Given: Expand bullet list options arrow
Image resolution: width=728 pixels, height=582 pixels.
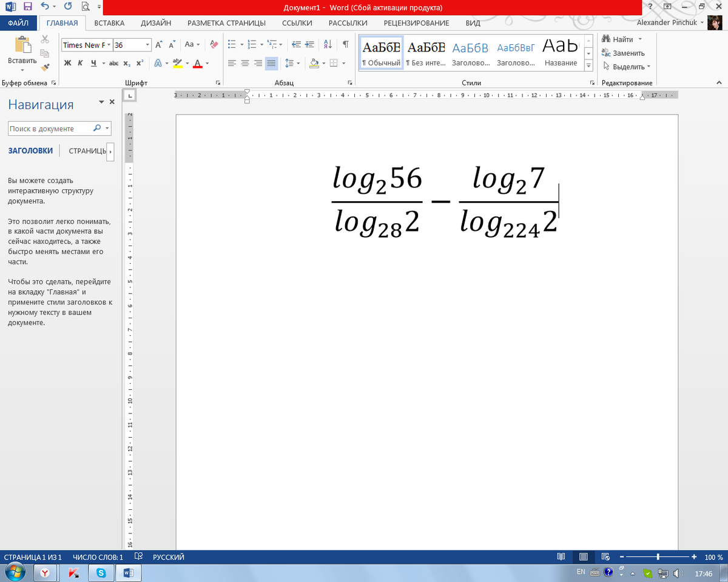Looking at the screenshot, I should [241, 45].
